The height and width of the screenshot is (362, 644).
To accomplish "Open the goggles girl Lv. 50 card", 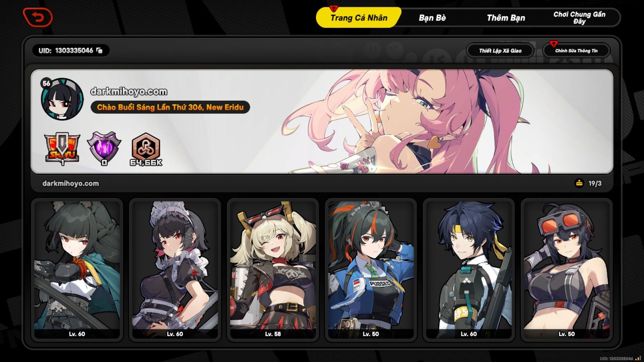I will (x=567, y=270).
